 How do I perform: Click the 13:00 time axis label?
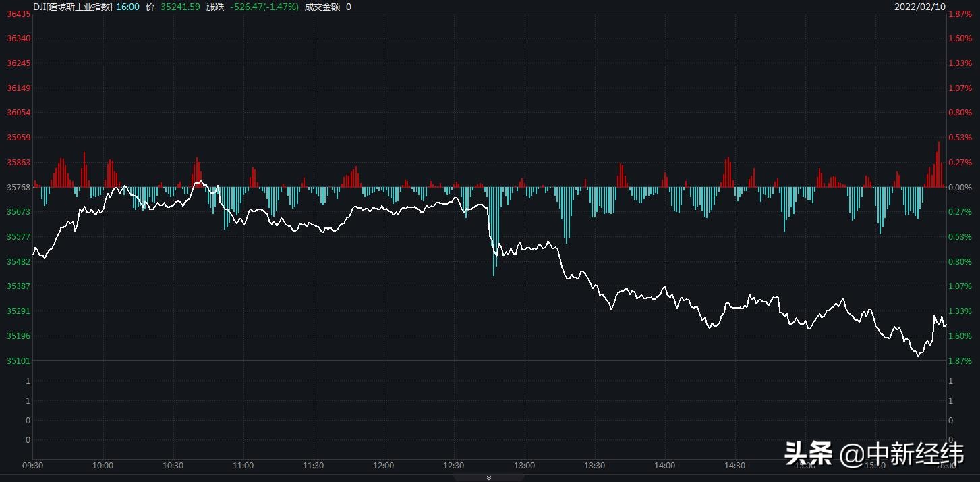pos(524,466)
